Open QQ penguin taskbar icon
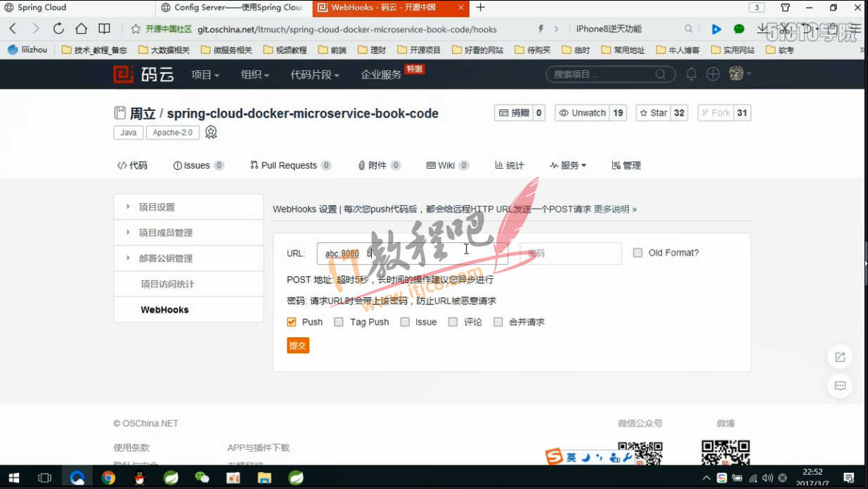The width and height of the screenshot is (868, 489). pyautogui.click(x=139, y=478)
